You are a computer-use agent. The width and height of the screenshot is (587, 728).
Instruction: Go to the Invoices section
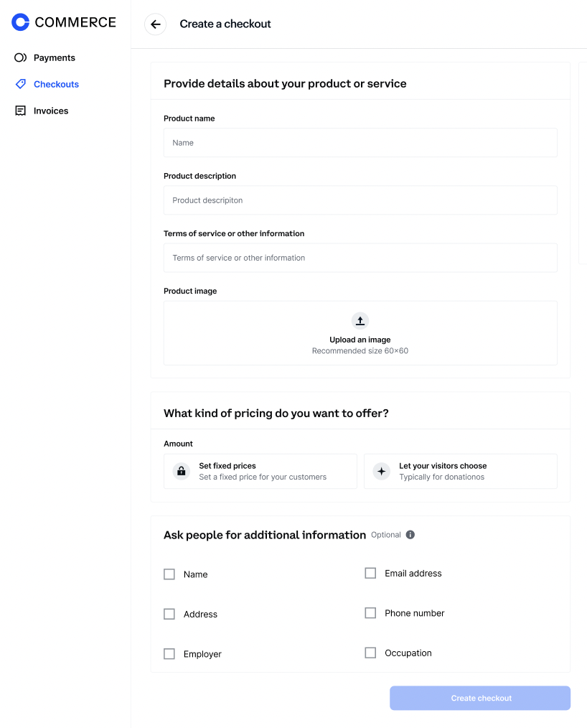click(x=51, y=111)
